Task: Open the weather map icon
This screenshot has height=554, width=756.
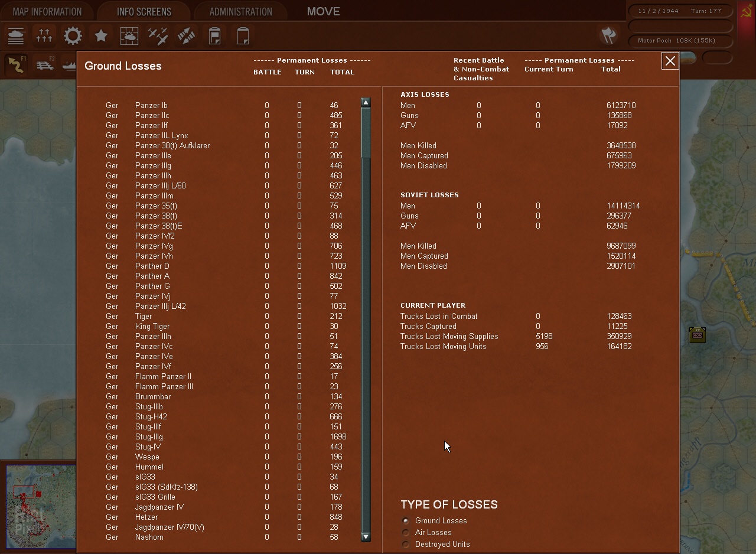Action: [x=129, y=36]
